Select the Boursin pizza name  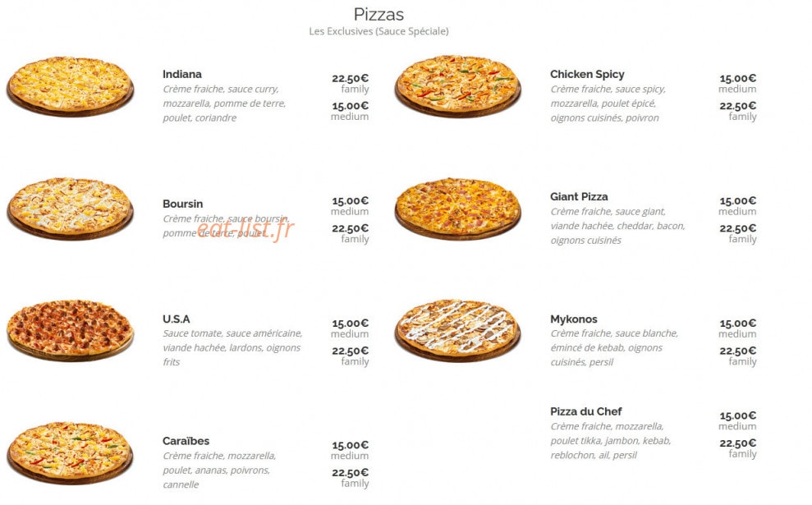coord(182,204)
